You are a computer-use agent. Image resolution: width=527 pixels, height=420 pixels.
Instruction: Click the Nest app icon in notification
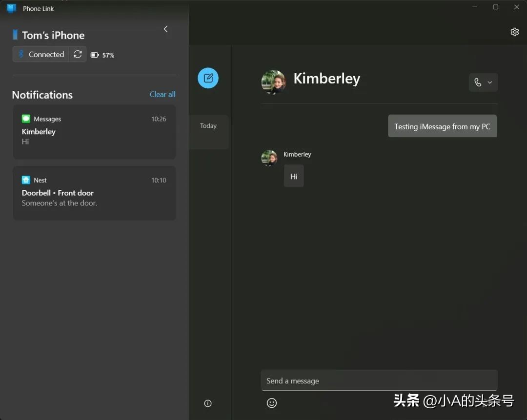click(x=26, y=180)
